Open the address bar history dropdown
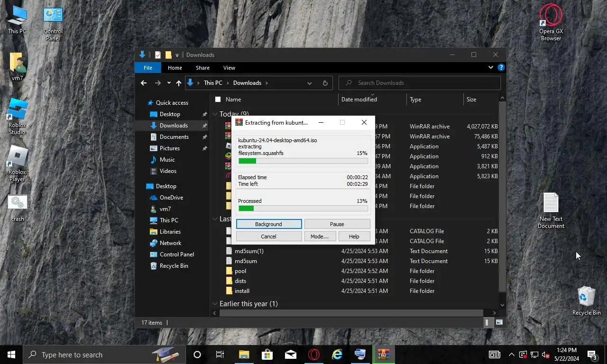 [x=310, y=83]
